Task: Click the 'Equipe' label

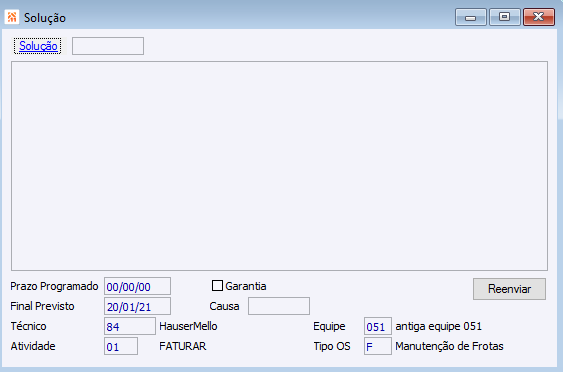Action: [329, 326]
